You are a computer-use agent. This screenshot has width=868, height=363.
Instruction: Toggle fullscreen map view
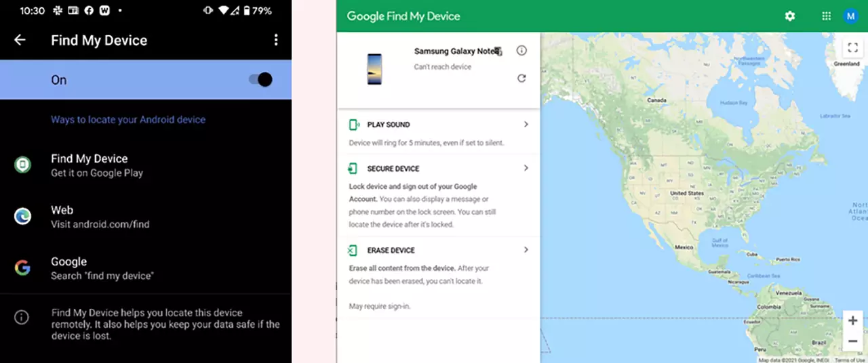tap(852, 47)
